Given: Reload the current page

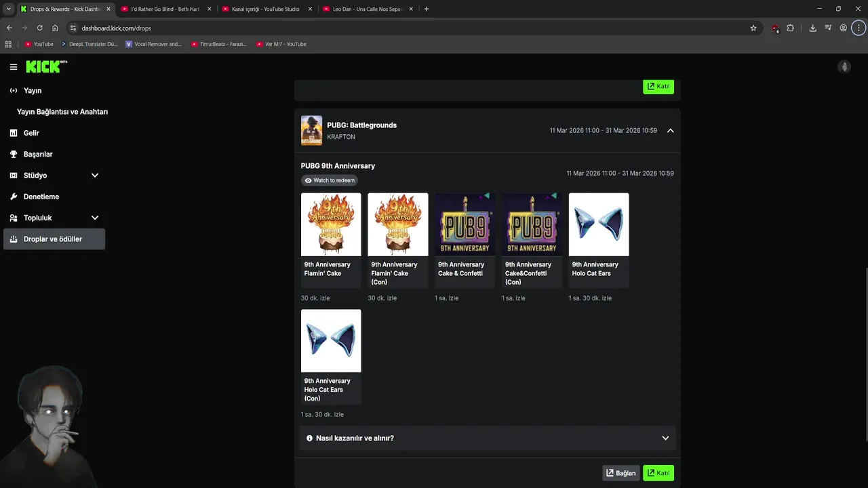Looking at the screenshot, I should [x=39, y=28].
